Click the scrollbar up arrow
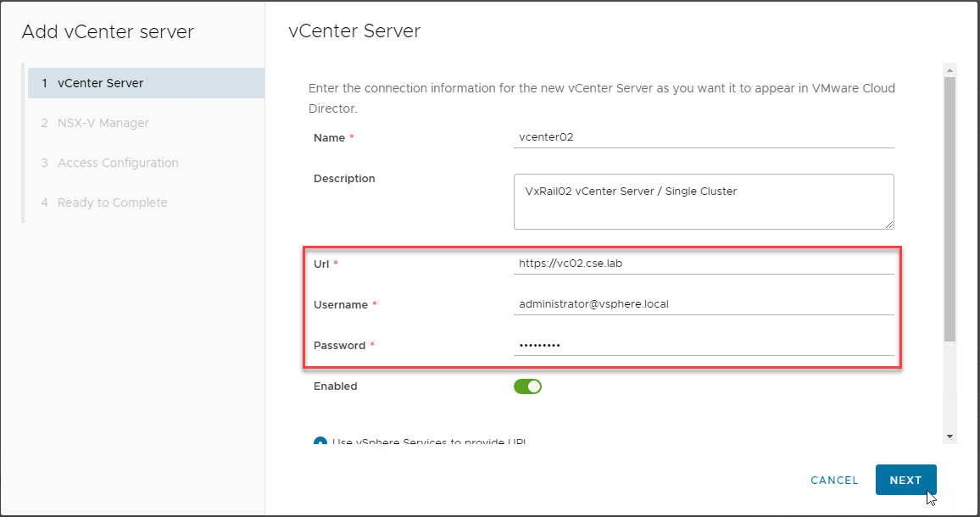The height and width of the screenshot is (517, 980). point(949,70)
